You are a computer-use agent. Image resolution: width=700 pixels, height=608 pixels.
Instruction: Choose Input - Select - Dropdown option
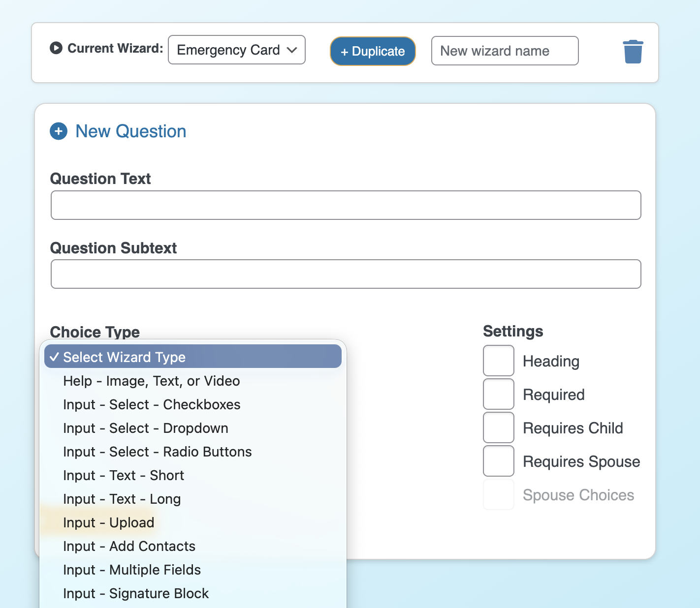(193, 428)
